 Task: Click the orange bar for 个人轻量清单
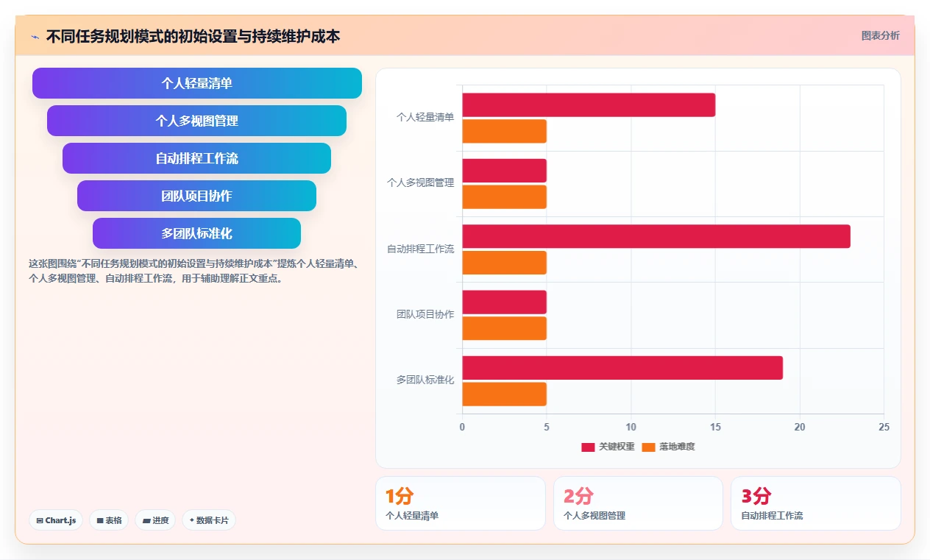(x=504, y=131)
